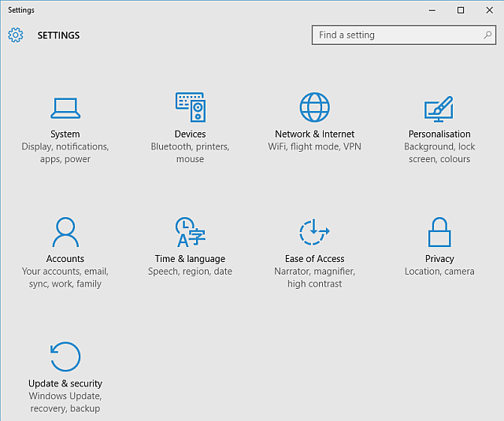Open System settings via the laptop icon

65,107
